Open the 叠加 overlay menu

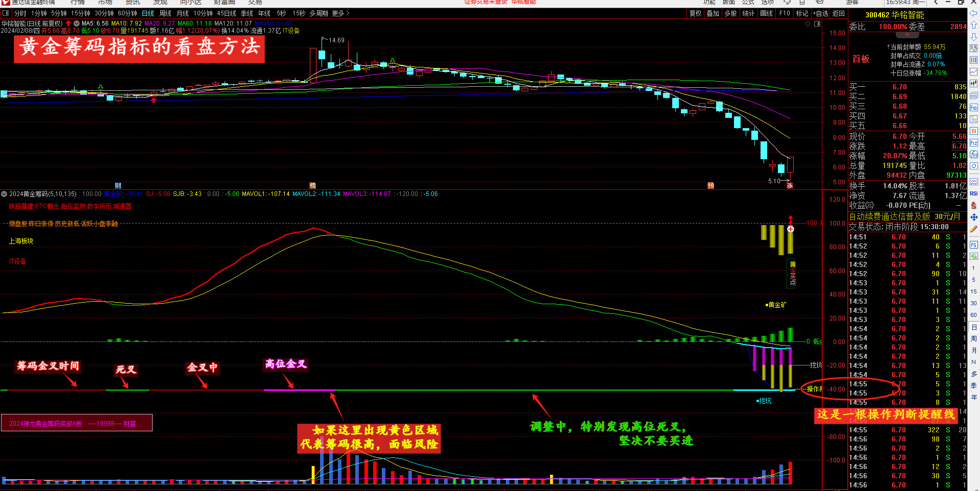point(713,13)
